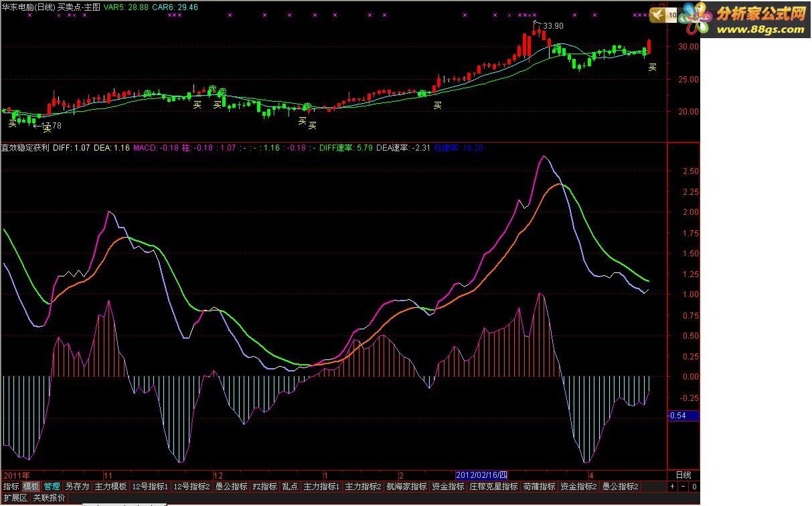Screen dimensions: 812x506
Task: Click the 30.00 price axis label
Action: coord(689,47)
